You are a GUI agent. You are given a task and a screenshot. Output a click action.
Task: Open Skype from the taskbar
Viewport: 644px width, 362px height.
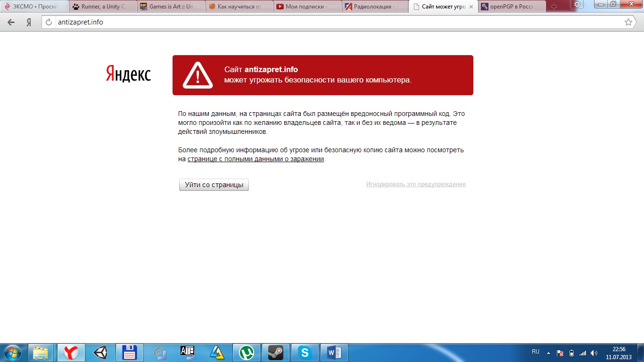point(305,353)
